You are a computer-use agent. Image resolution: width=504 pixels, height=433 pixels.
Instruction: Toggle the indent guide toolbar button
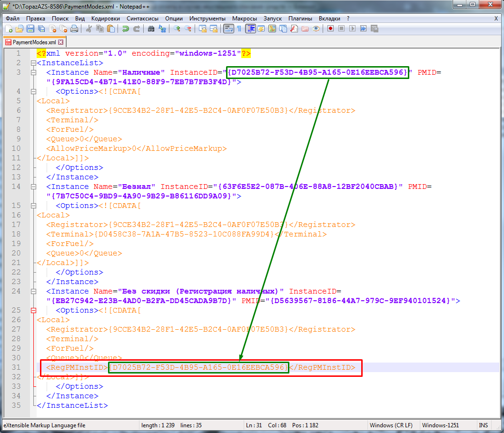click(250, 29)
